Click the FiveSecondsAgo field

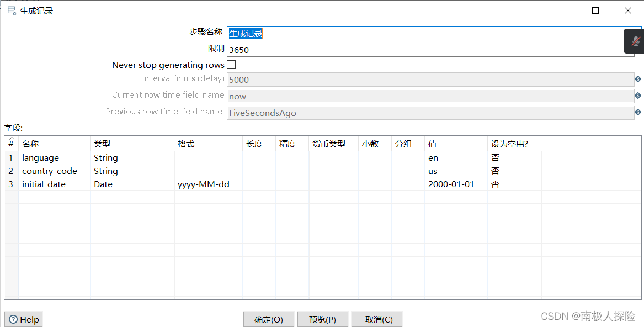coord(430,113)
